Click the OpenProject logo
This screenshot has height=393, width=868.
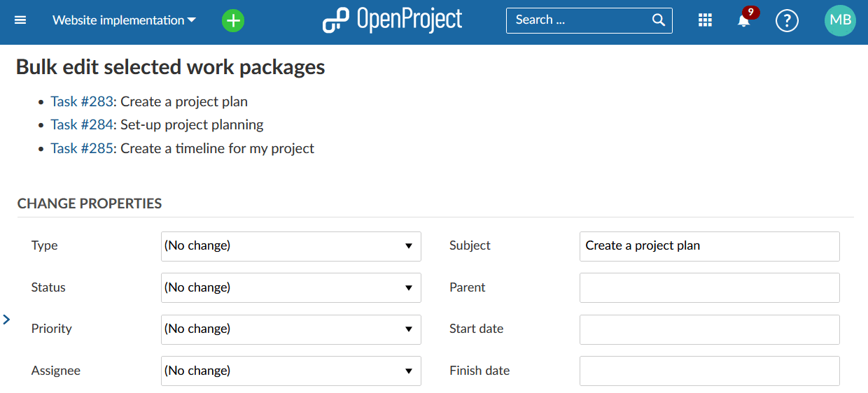(392, 20)
